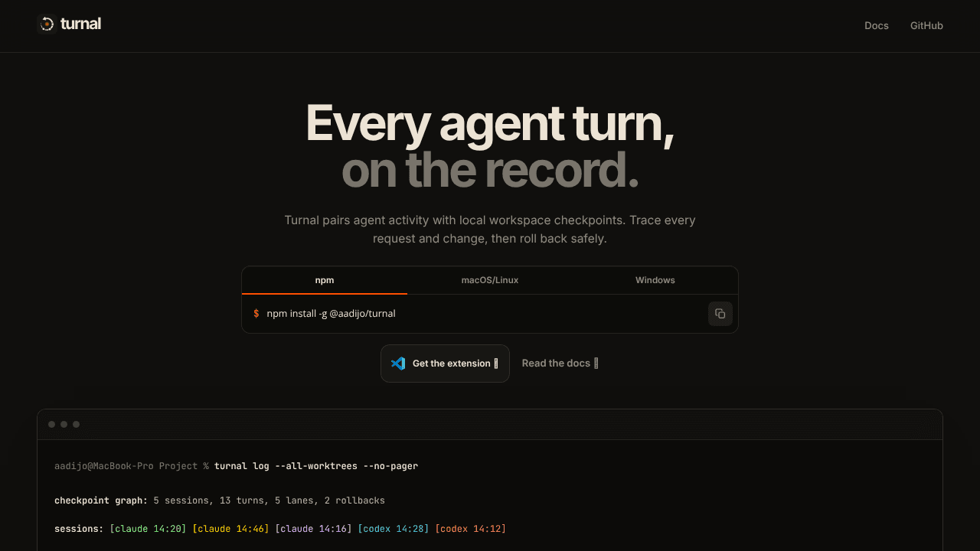Image resolution: width=980 pixels, height=551 pixels.
Task: Open the Docs link in header
Action: tap(877, 25)
